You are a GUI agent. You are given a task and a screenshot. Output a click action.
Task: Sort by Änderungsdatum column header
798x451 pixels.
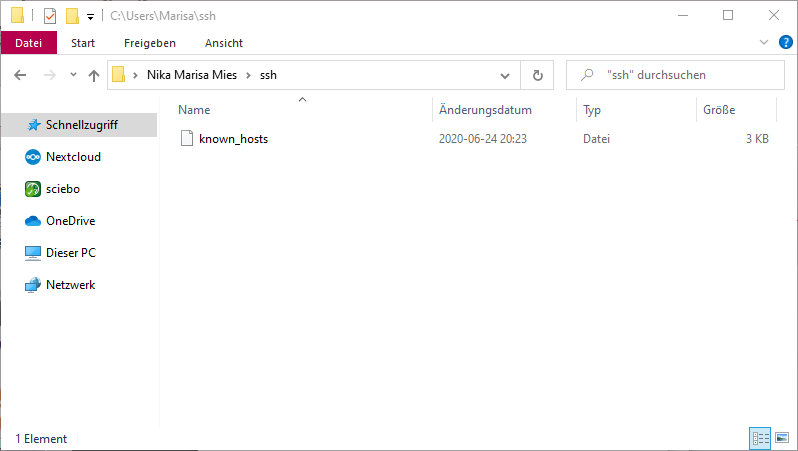[485, 110]
